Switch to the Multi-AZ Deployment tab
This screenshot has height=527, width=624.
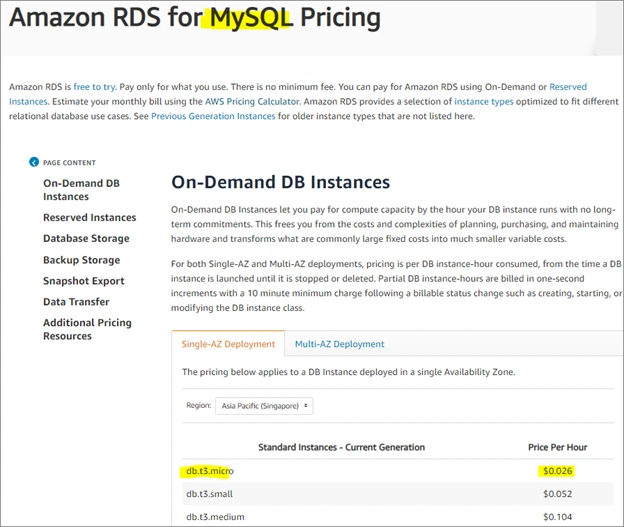[339, 344]
